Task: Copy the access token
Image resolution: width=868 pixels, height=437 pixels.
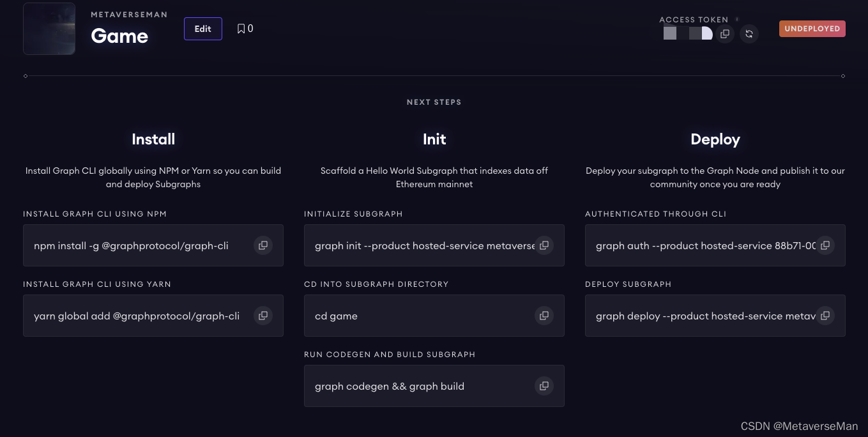Action: [x=724, y=34]
